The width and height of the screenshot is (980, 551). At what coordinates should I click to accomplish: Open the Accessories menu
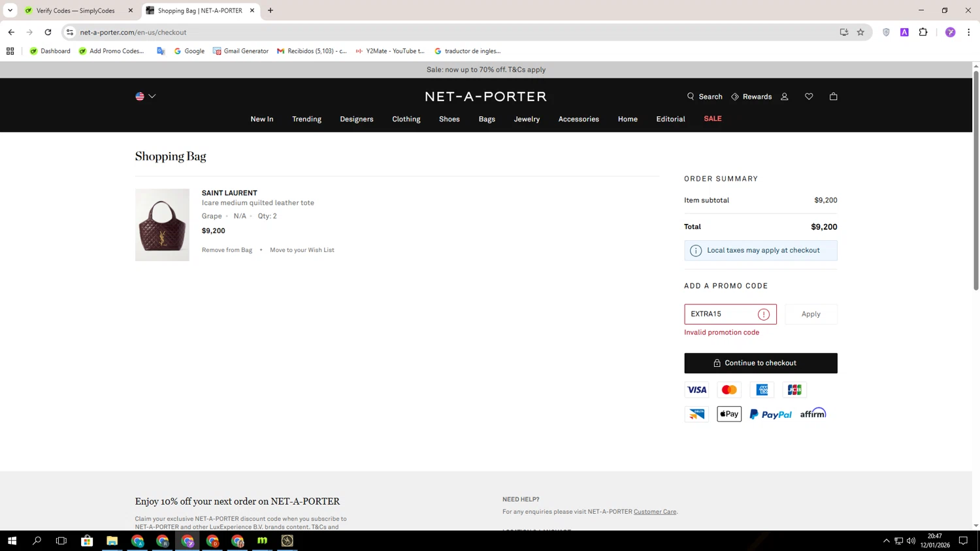579,119
